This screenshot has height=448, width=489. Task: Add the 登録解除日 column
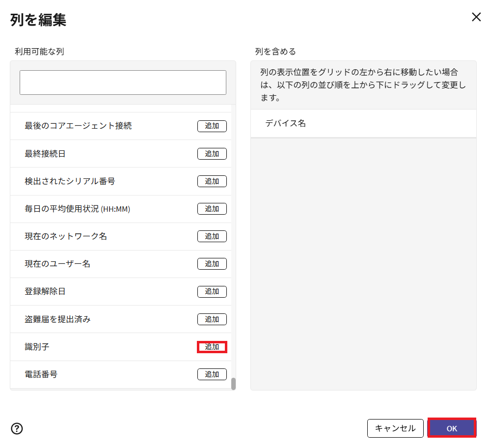point(212,291)
